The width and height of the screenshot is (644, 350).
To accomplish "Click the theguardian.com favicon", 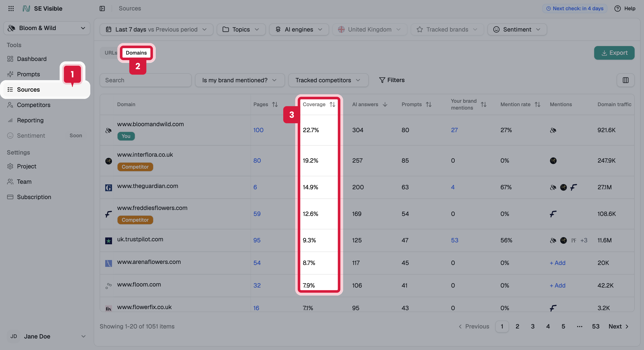I will 108,187.
